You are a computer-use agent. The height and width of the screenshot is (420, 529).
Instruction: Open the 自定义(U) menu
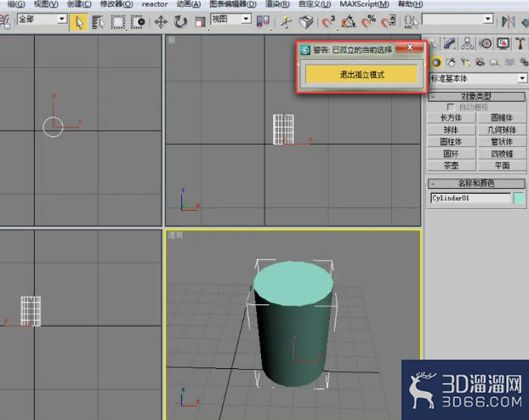point(315,4)
